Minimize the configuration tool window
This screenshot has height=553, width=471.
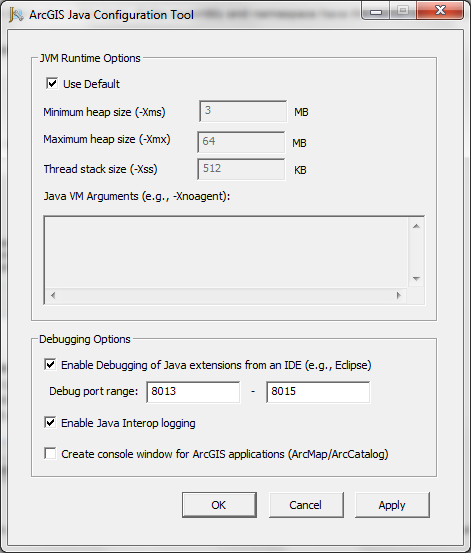click(376, 11)
